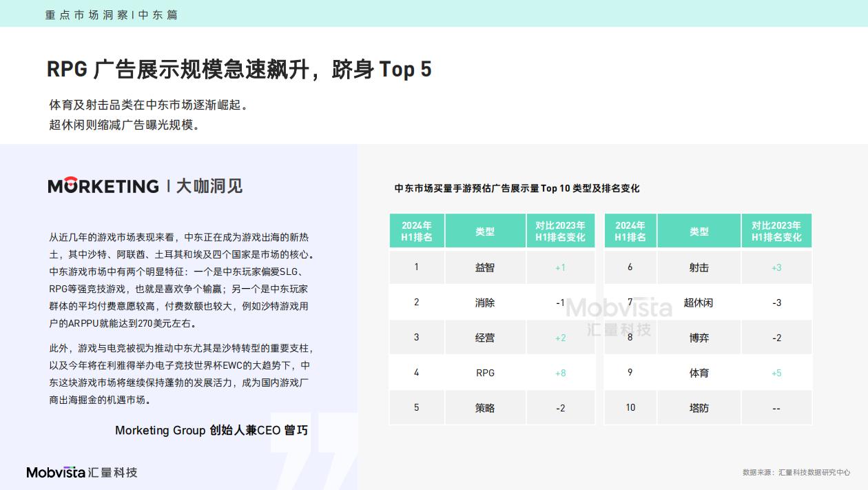Image resolution: width=868 pixels, height=490 pixels.
Task: Click the 博弈 type cell
Action: coord(699,338)
